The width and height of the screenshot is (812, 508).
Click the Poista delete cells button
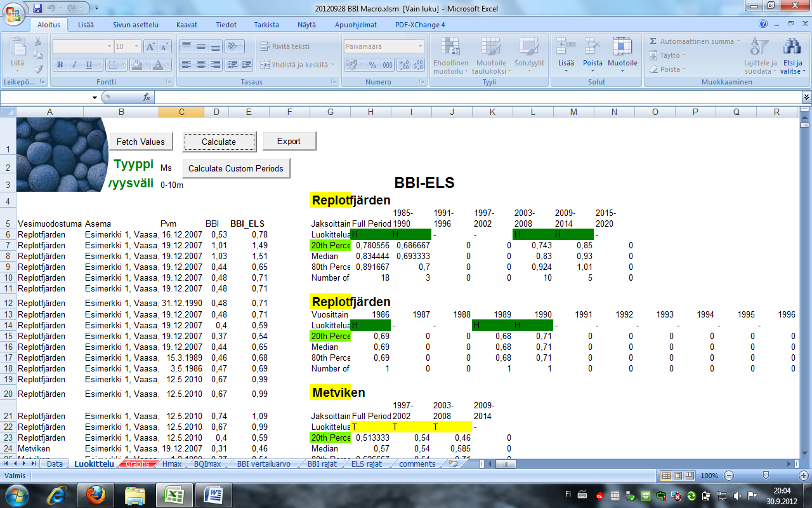(593, 55)
